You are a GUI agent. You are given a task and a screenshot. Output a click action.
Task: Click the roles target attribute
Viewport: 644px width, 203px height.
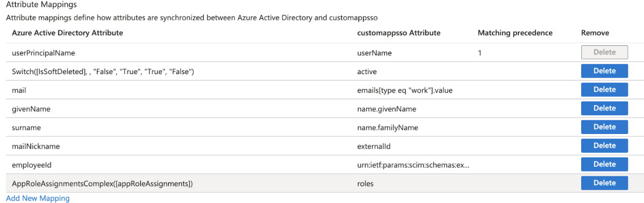pos(366,183)
